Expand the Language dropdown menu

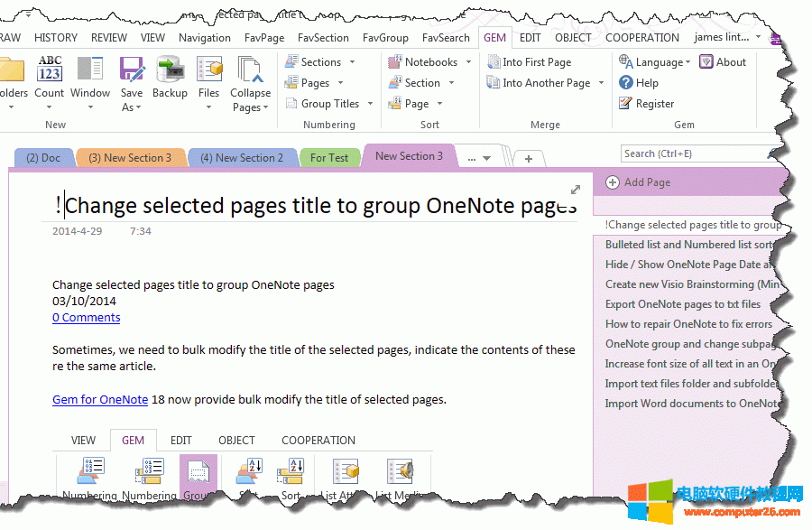[687, 62]
